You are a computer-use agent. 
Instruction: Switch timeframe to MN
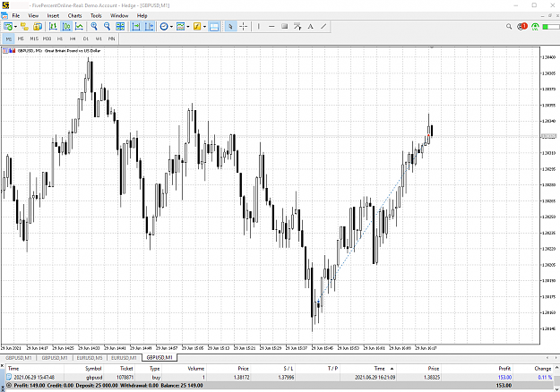pos(112,38)
